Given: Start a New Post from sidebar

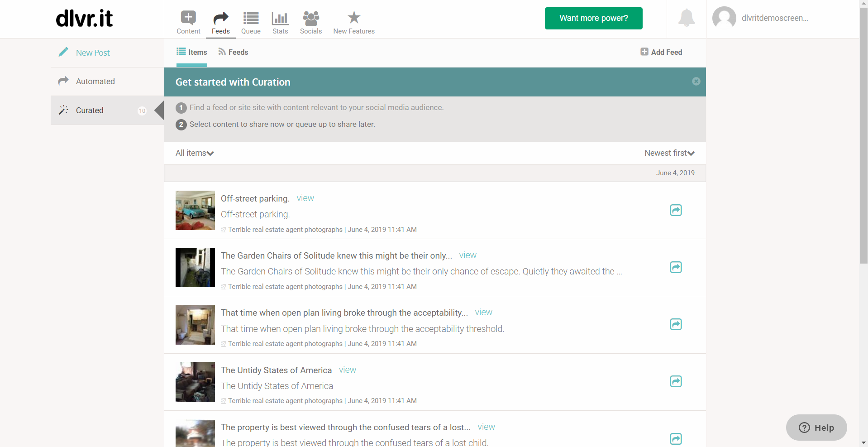Looking at the screenshot, I should [x=107, y=53].
